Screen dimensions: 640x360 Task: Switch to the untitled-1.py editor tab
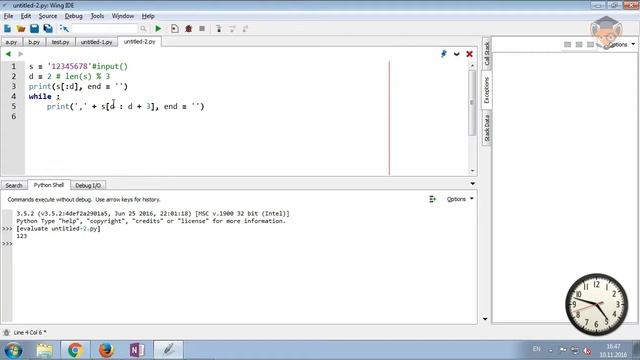(96, 42)
